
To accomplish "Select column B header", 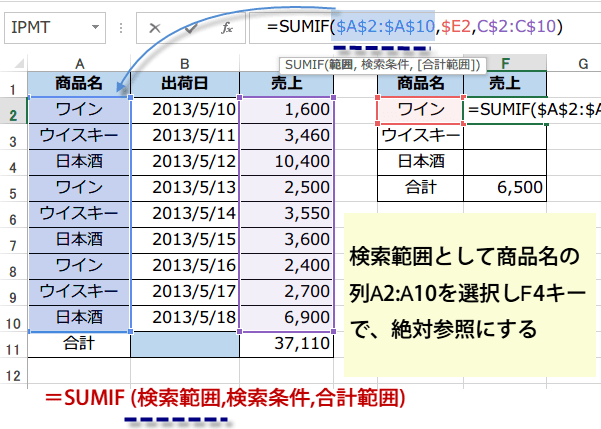I will (185, 63).
